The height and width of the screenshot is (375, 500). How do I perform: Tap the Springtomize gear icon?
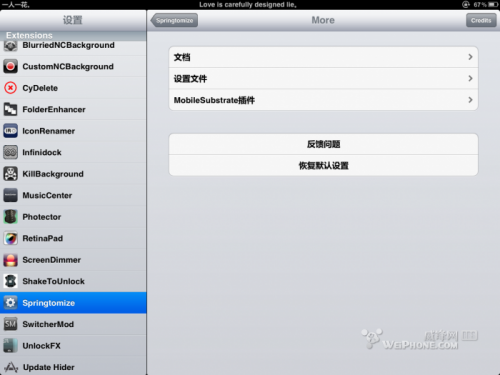10,303
